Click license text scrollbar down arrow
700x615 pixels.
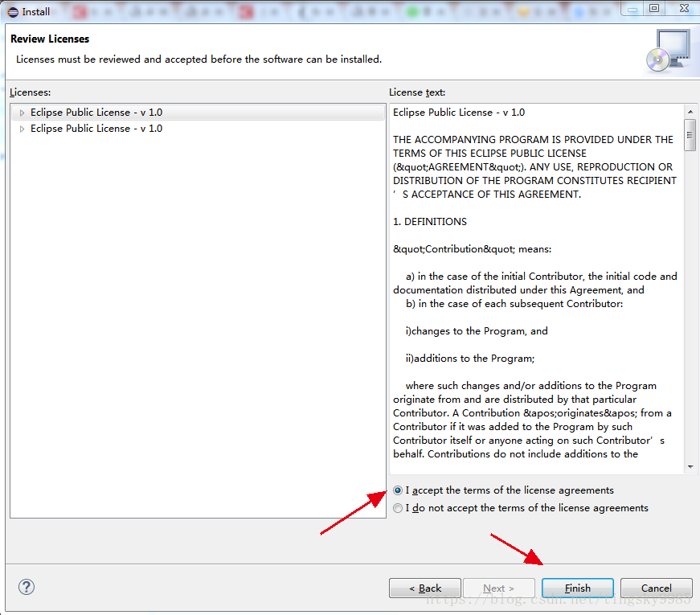(x=690, y=467)
